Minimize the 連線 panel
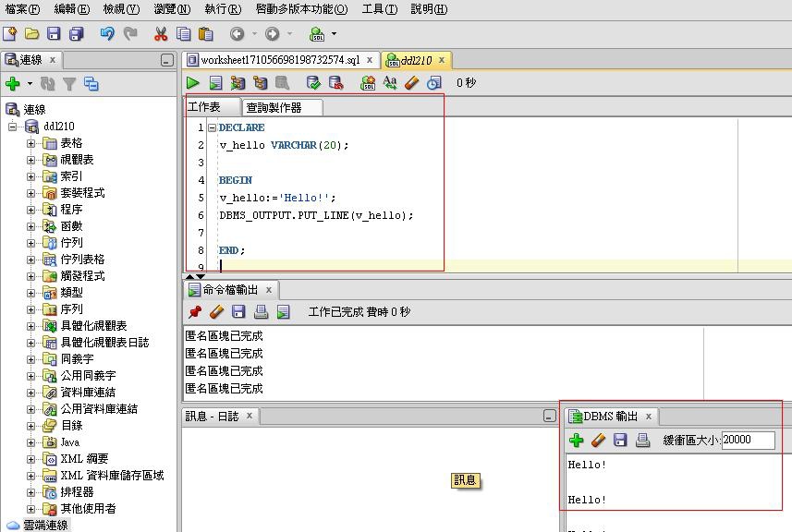This screenshot has width=792, height=532. [x=167, y=60]
